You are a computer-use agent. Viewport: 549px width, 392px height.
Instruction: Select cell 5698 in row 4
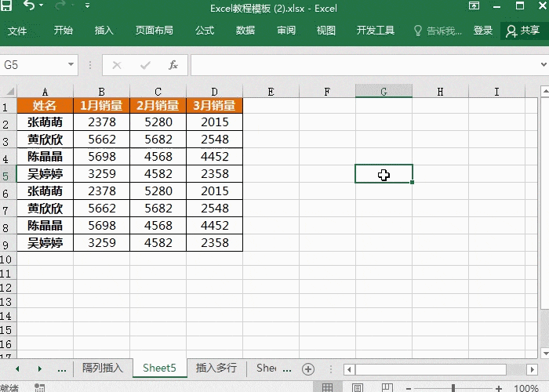(101, 157)
